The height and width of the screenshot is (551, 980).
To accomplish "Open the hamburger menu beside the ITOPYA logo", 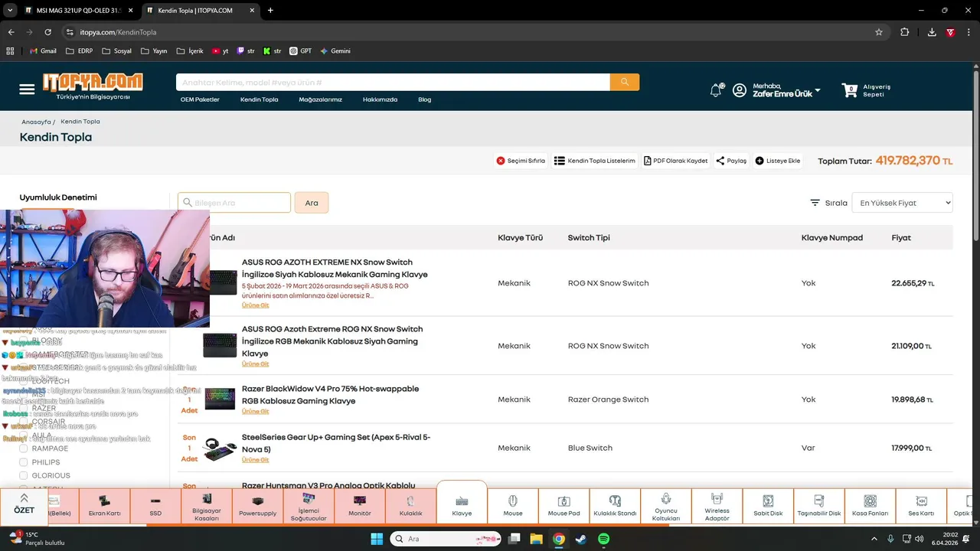I will (27, 90).
